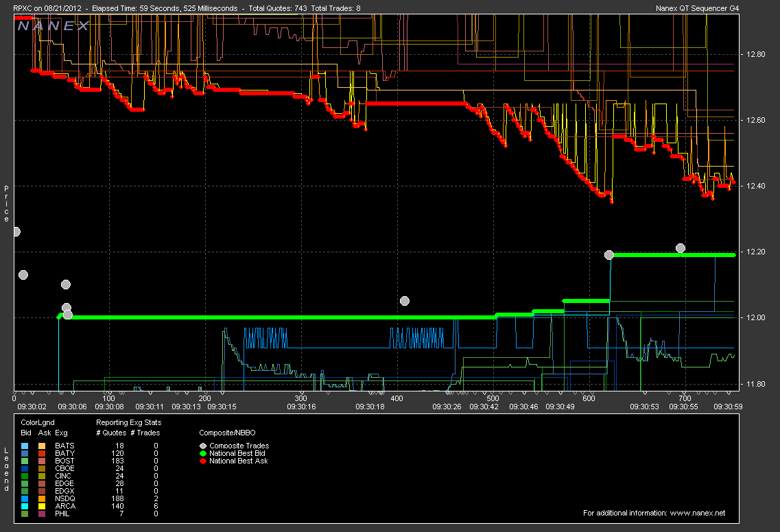Click the BOST quote count 183
Screen dimensions: 780x532
click(117, 461)
